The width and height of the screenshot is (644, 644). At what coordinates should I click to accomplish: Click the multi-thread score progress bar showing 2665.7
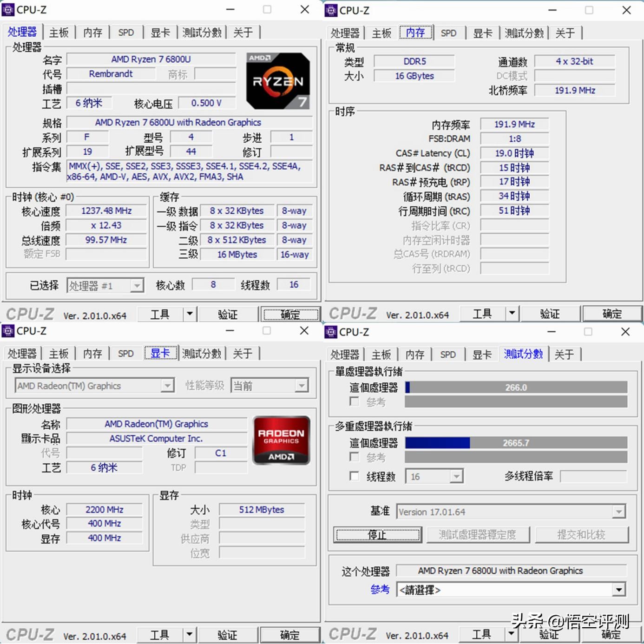click(x=516, y=442)
